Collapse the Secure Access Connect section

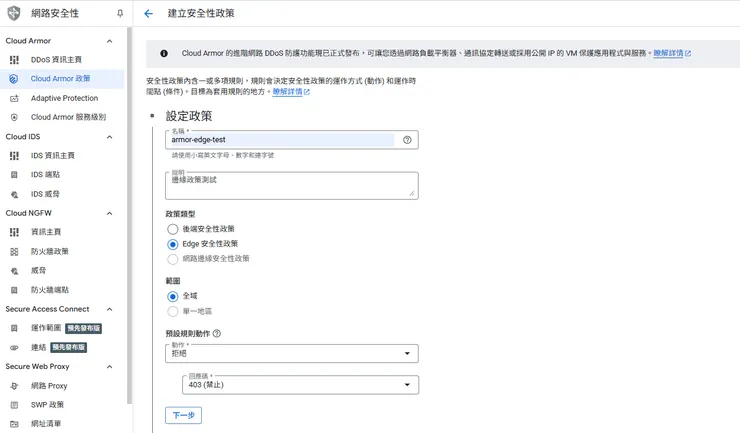(109, 309)
